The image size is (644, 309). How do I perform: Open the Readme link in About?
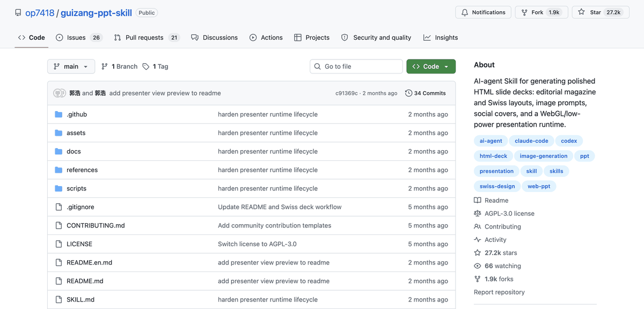[491, 200]
